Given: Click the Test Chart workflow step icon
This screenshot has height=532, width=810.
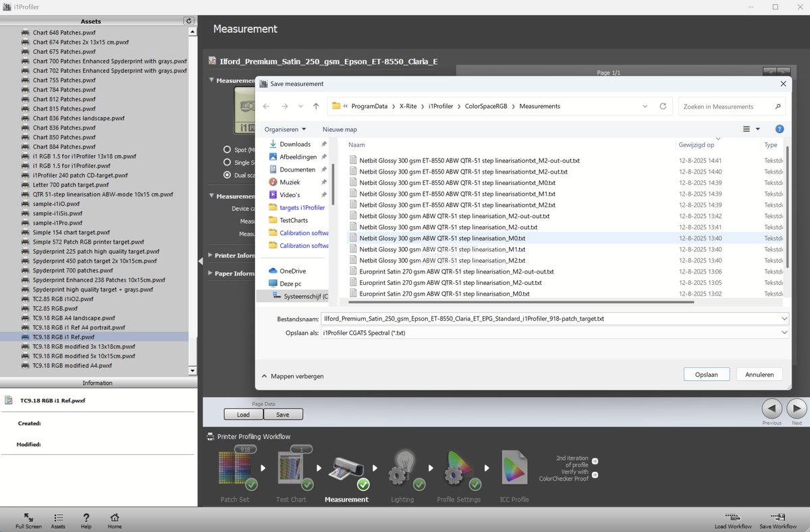Looking at the screenshot, I should [x=291, y=468].
